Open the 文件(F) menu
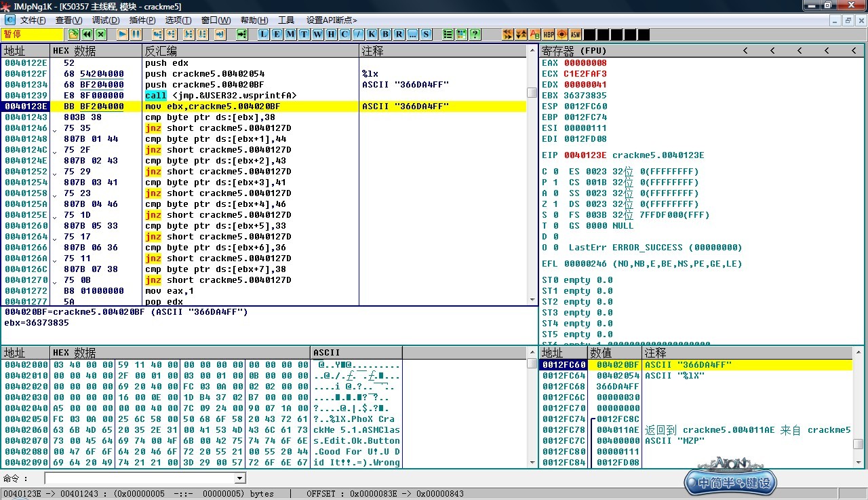 [x=33, y=20]
